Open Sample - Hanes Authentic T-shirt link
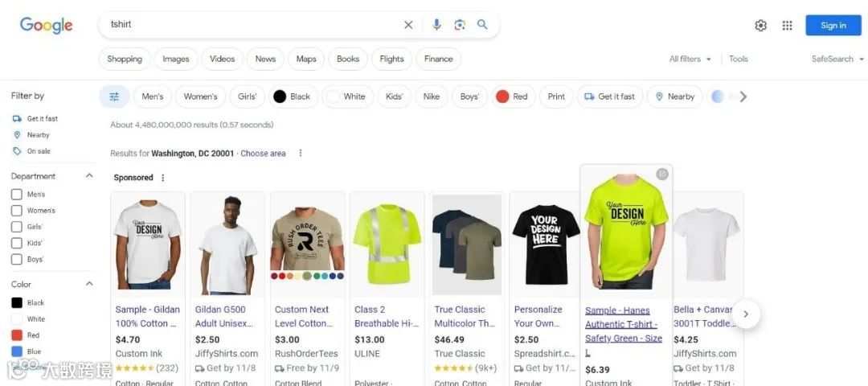 pyautogui.click(x=624, y=331)
